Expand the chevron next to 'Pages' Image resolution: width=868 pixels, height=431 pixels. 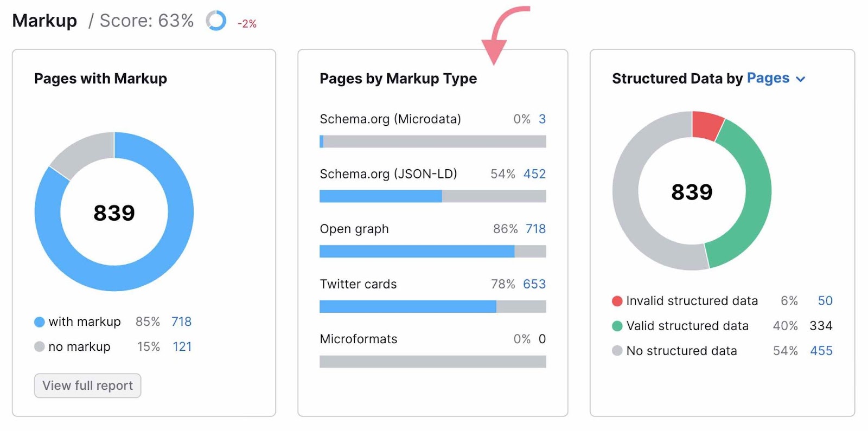[x=800, y=79]
